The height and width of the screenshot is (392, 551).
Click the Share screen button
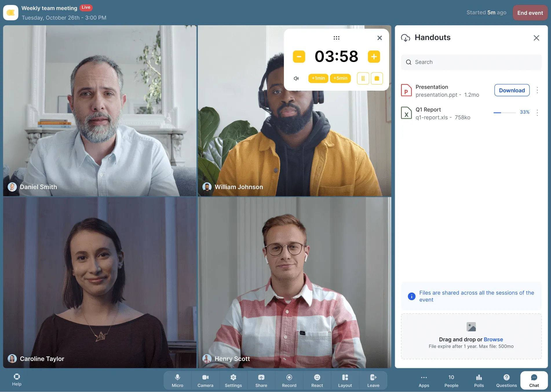[261, 380]
